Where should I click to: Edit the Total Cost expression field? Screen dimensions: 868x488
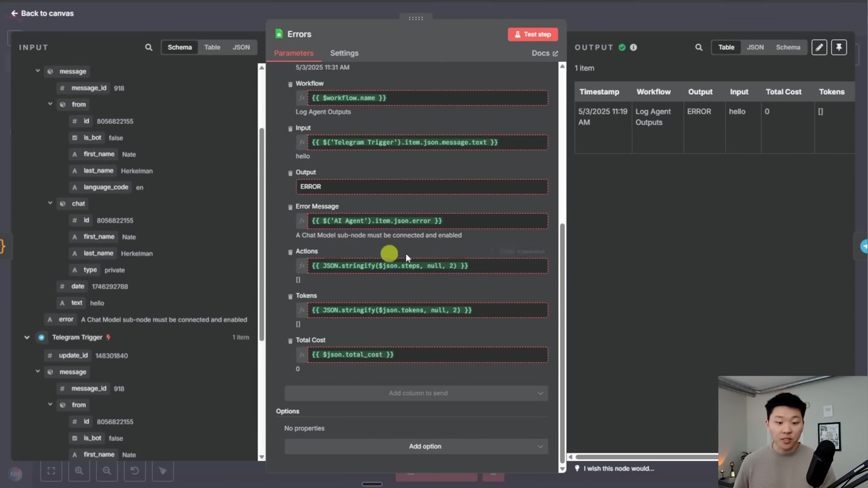428,354
